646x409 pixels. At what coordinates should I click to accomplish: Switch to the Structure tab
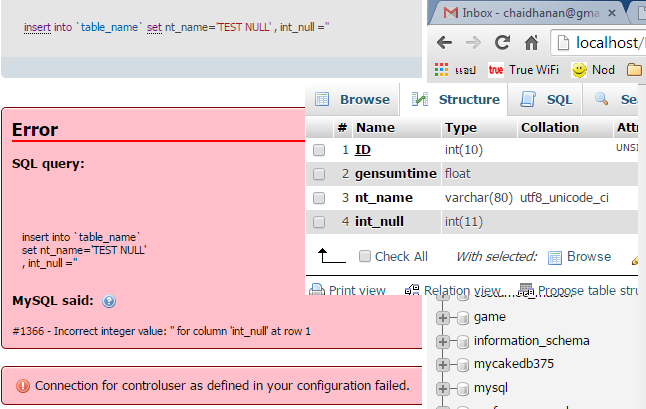click(x=454, y=99)
